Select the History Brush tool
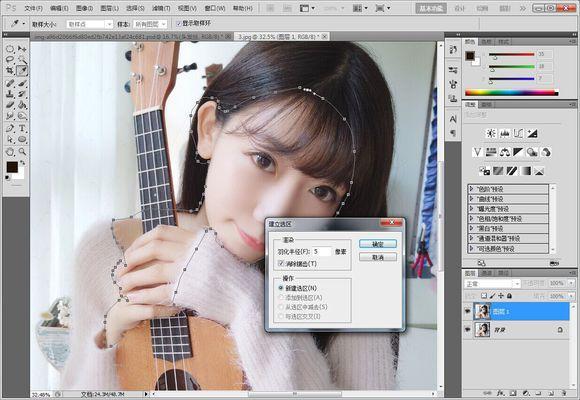This screenshot has height=400, width=580. [22, 94]
